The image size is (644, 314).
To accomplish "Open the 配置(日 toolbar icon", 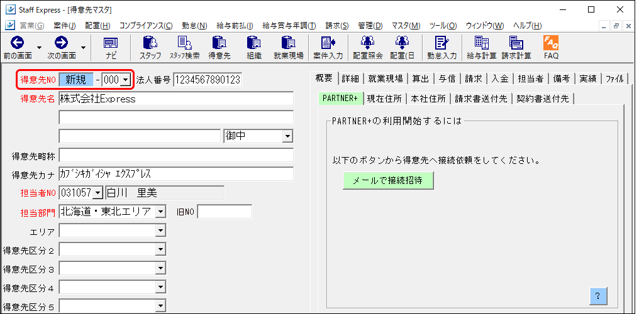I will tap(402, 43).
